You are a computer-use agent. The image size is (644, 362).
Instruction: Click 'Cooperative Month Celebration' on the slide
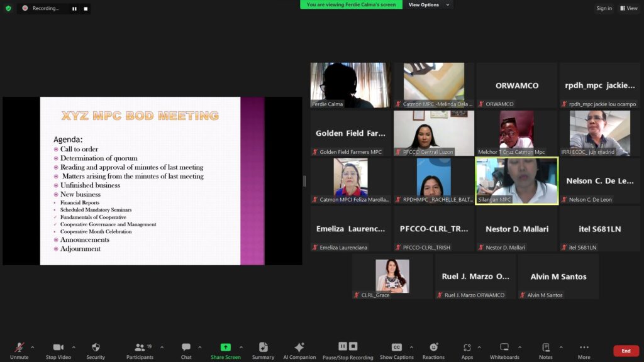click(96, 231)
